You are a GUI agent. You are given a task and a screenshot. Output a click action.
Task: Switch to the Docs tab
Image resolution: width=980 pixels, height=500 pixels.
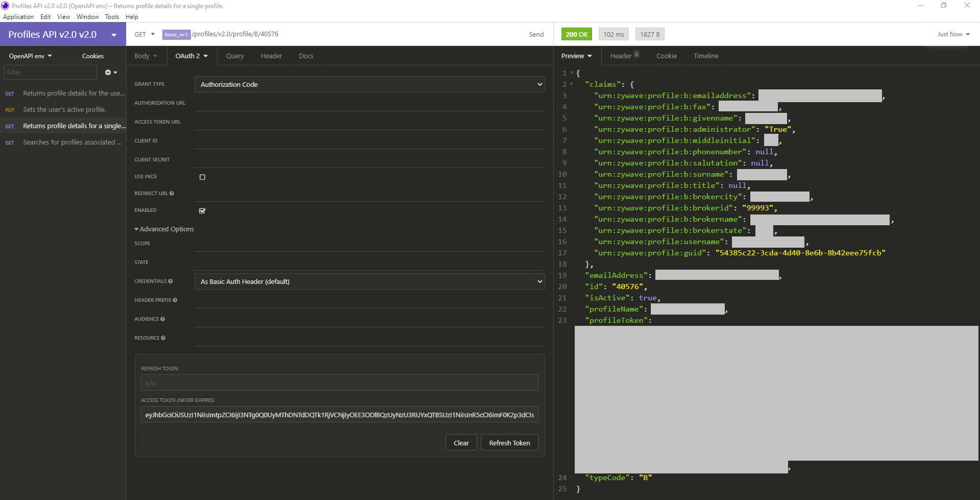point(306,56)
